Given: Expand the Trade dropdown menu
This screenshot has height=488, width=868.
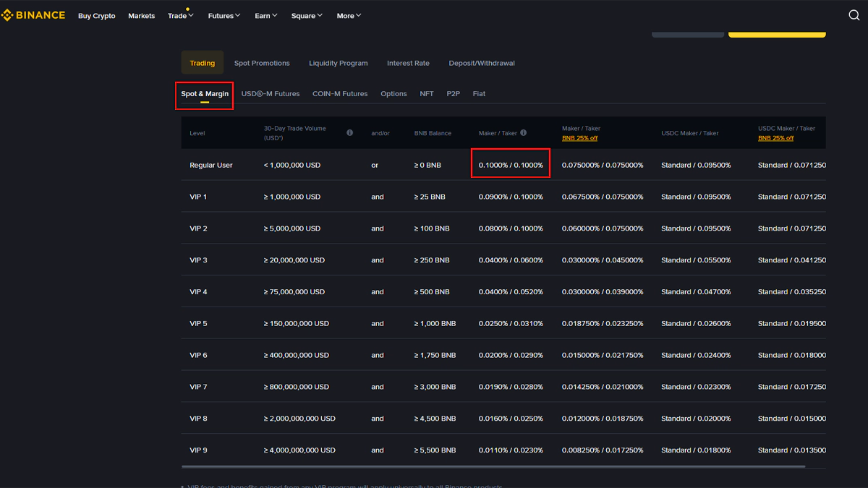Looking at the screenshot, I should (x=180, y=16).
